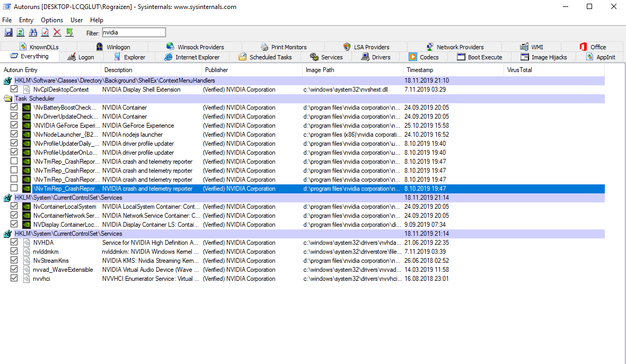This screenshot has height=364, width=626.
Task: Click the VirusTotal column header
Action: (554, 70)
